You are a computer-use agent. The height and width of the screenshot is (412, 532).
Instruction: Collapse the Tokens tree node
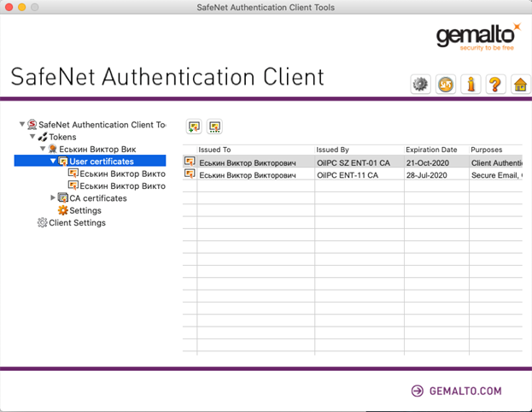32,137
